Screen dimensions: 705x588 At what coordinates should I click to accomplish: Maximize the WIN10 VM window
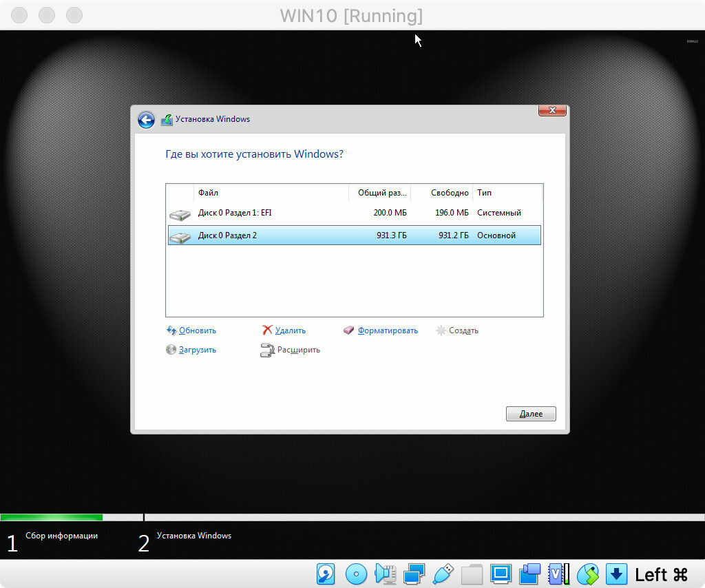(x=74, y=15)
